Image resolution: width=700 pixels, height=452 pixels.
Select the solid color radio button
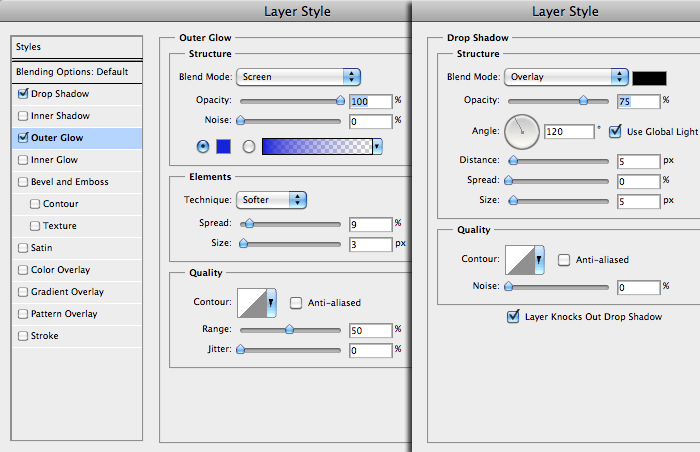coord(204,146)
